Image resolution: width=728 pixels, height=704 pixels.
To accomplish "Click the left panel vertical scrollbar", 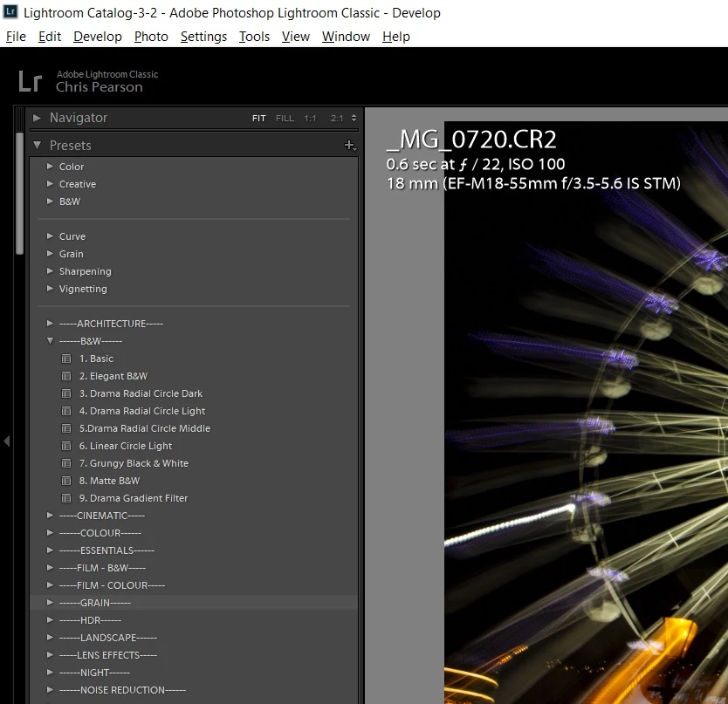I will click(x=19, y=193).
